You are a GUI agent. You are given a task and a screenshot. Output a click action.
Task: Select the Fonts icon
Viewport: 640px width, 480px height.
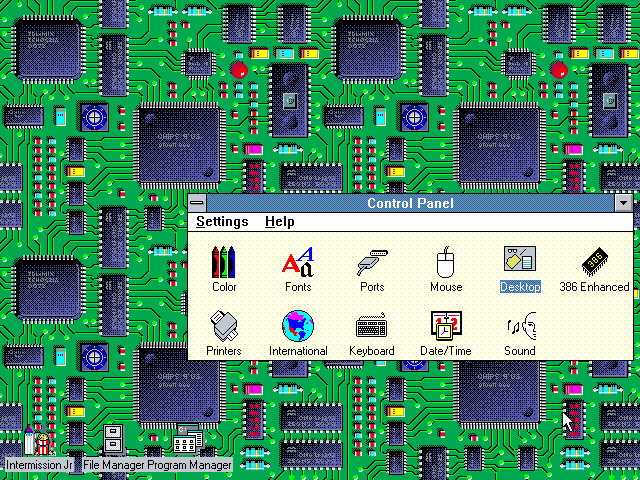(298, 262)
